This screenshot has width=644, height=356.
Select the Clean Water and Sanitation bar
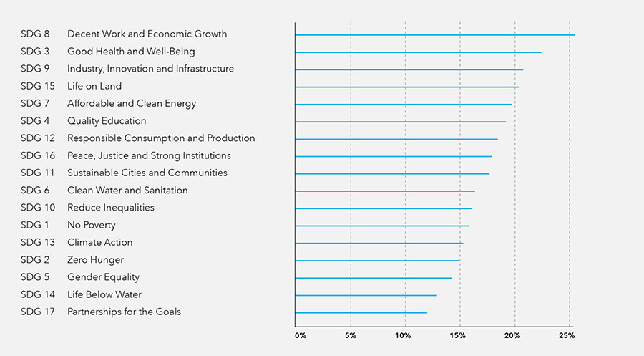click(x=384, y=191)
